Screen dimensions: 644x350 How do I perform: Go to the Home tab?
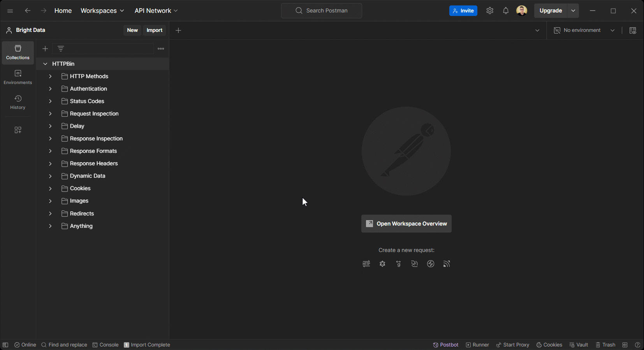(x=63, y=10)
